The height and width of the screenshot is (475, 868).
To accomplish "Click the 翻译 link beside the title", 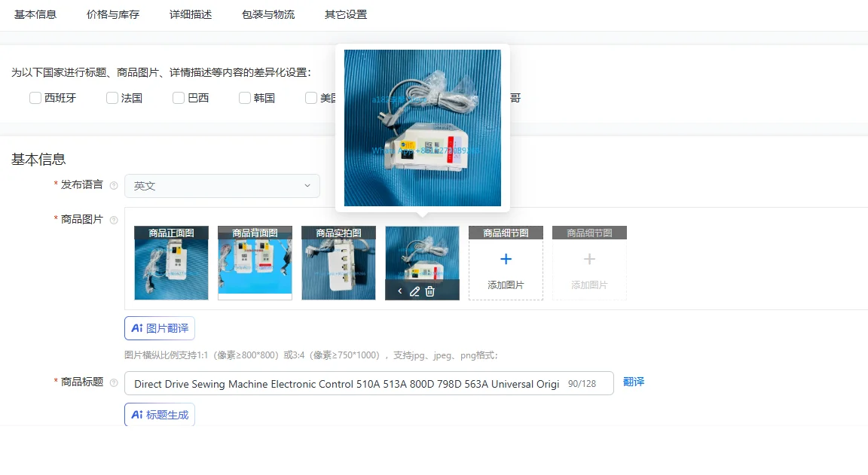I will [634, 382].
